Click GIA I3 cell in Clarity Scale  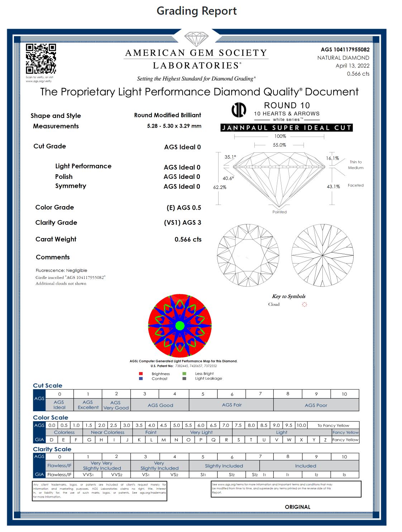click(x=344, y=475)
